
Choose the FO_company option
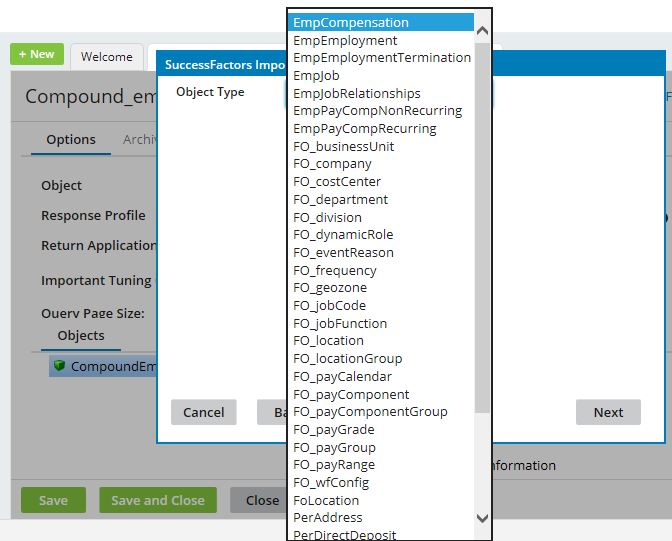pos(381,164)
